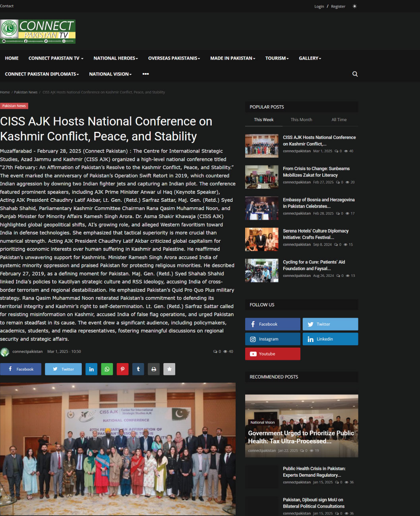Click the Connect Pakistan TV logo
The width and height of the screenshot is (420, 516).
pos(38,31)
